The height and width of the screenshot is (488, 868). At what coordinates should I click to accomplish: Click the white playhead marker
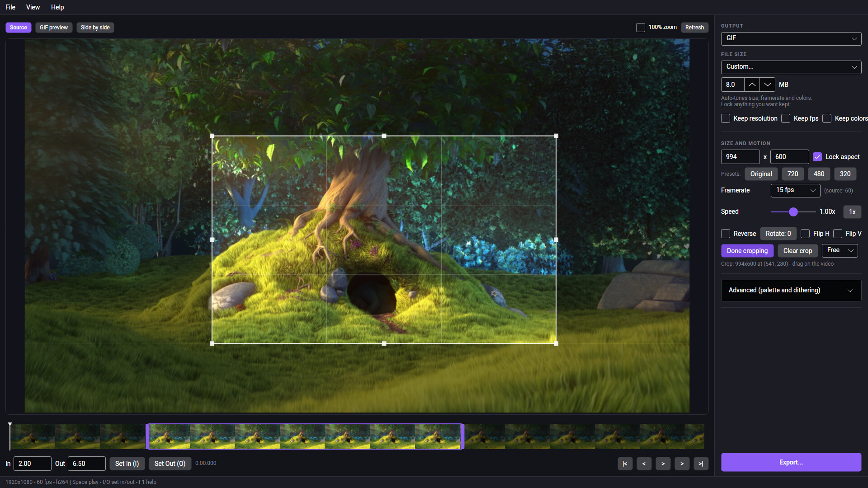tap(9, 436)
